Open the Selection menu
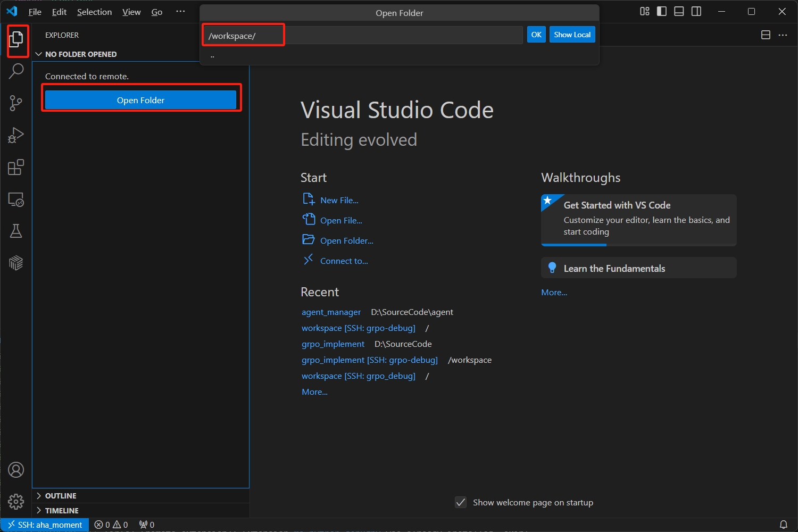Viewport: 798px width, 532px height. tap(94, 12)
